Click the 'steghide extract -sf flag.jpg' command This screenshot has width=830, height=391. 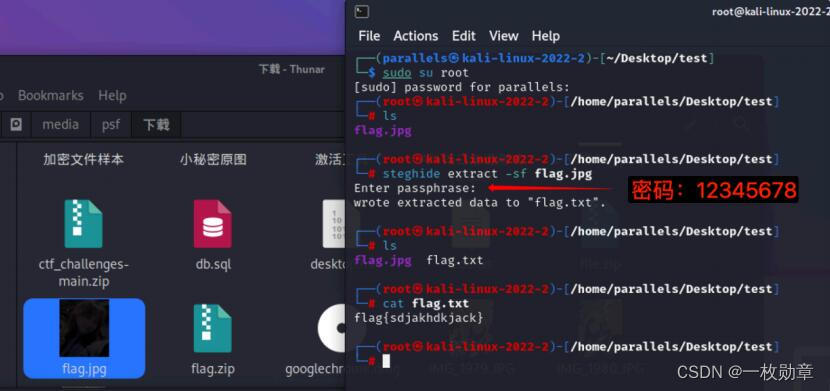click(x=487, y=174)
